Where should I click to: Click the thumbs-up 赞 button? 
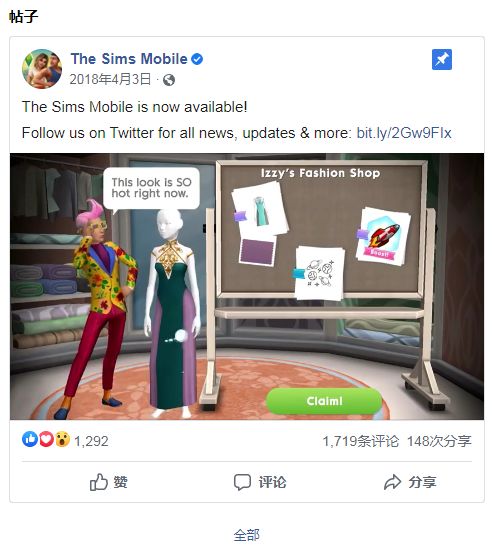point(109,482)
